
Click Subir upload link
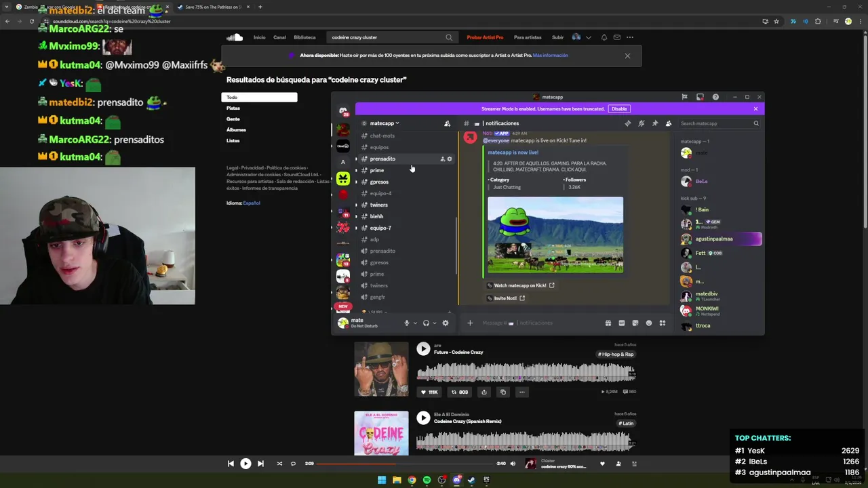(x=557, y=37)
